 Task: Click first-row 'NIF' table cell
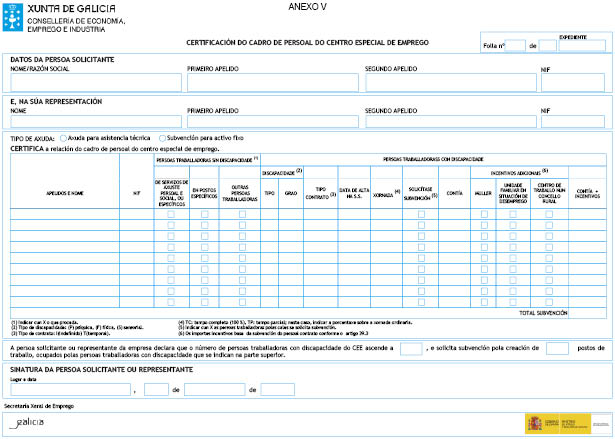[x=136, y=214]
